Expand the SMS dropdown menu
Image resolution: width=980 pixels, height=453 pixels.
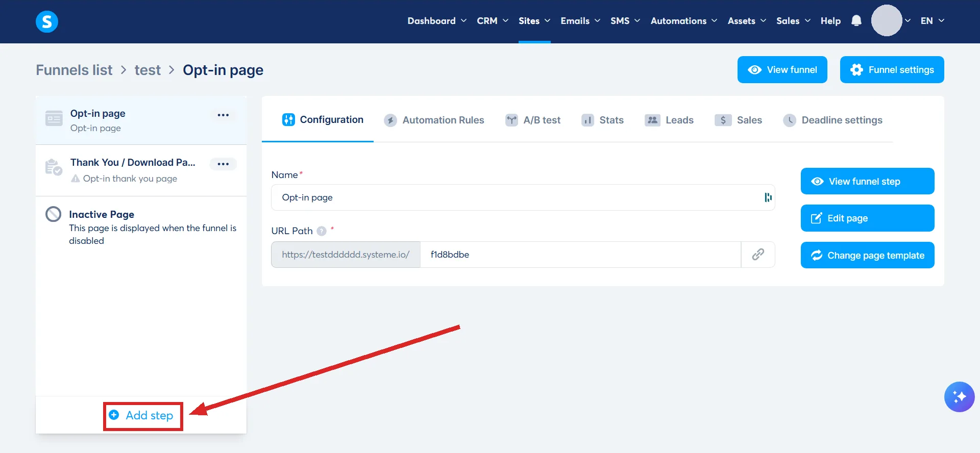pos(625,21)
